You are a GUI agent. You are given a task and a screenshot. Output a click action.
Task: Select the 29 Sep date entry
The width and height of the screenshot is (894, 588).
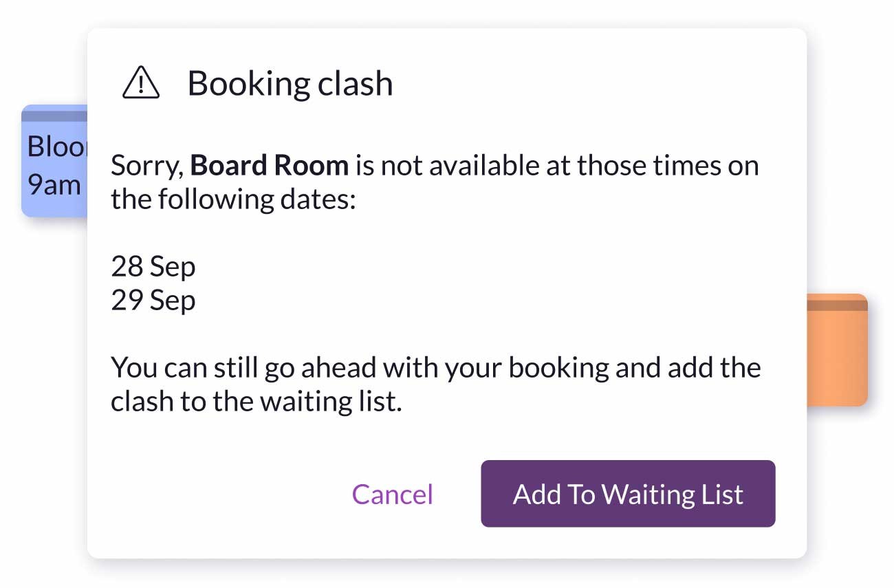[153, 300]
